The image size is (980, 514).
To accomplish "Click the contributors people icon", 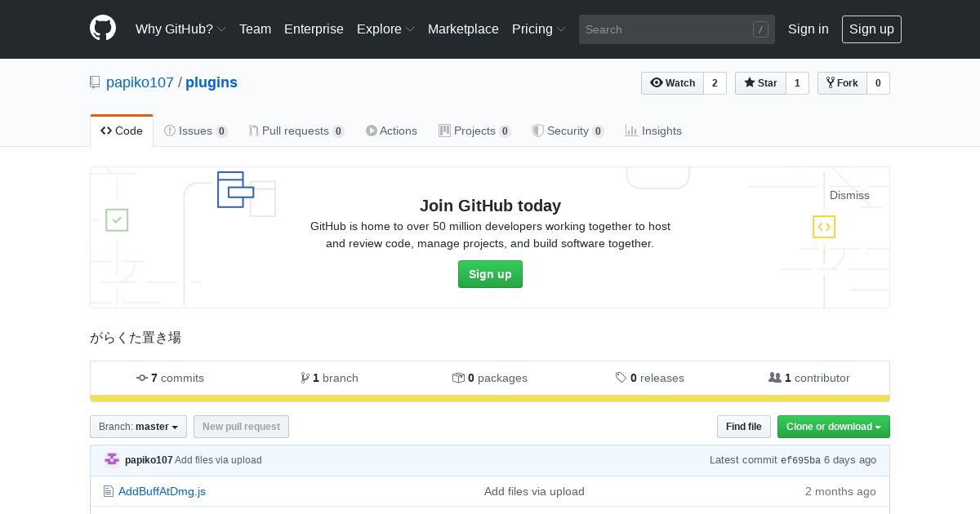I will (x=775, y=378).
